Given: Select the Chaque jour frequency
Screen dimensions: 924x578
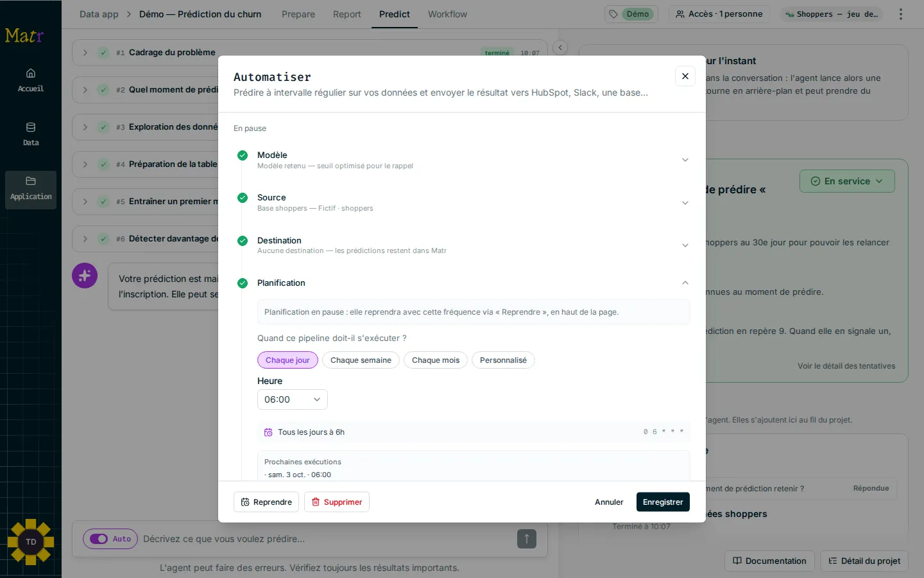Looking at the screenshot, I should coord(287,360).
